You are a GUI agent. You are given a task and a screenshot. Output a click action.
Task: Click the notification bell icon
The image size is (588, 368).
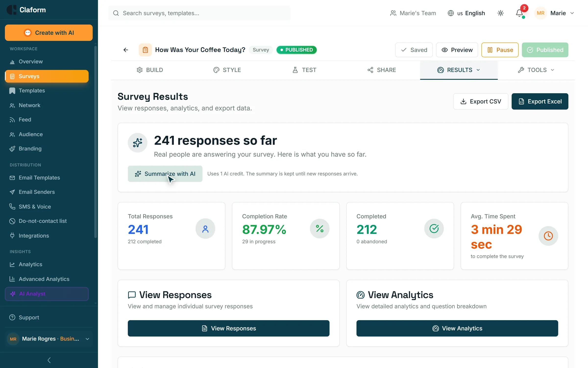tap(519, 13)
